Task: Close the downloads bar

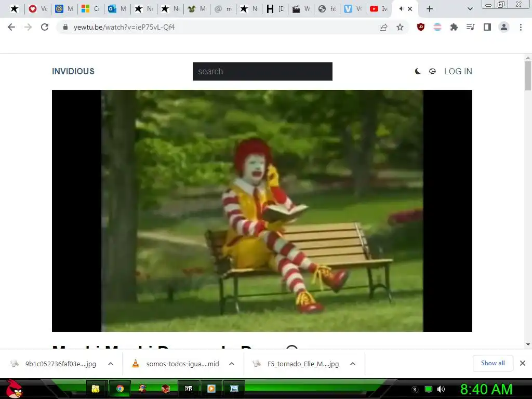Action: (x=523, y=363)
